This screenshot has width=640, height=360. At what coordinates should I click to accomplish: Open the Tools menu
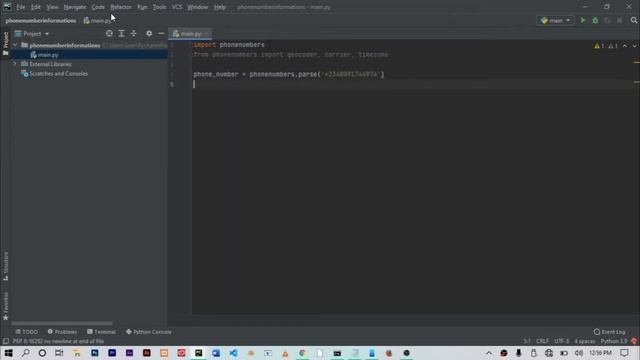(x=159, y=7)
